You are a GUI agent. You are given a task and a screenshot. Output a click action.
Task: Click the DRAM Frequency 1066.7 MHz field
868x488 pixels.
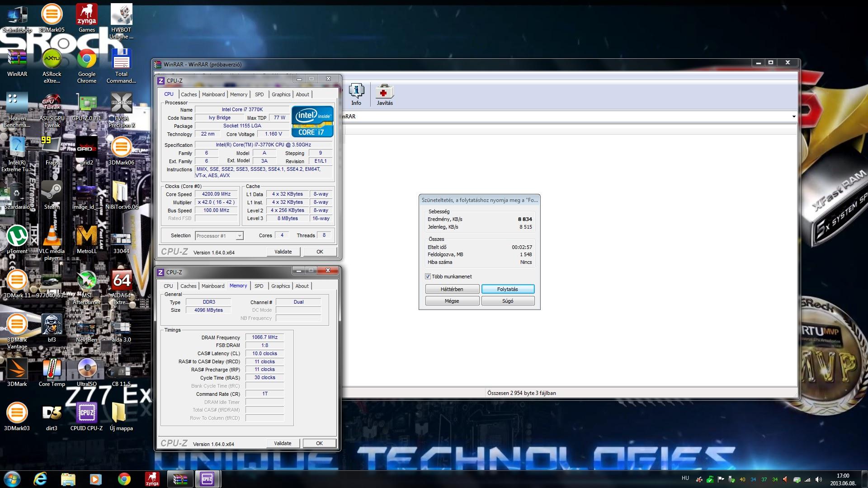click(x=265, y=337)
